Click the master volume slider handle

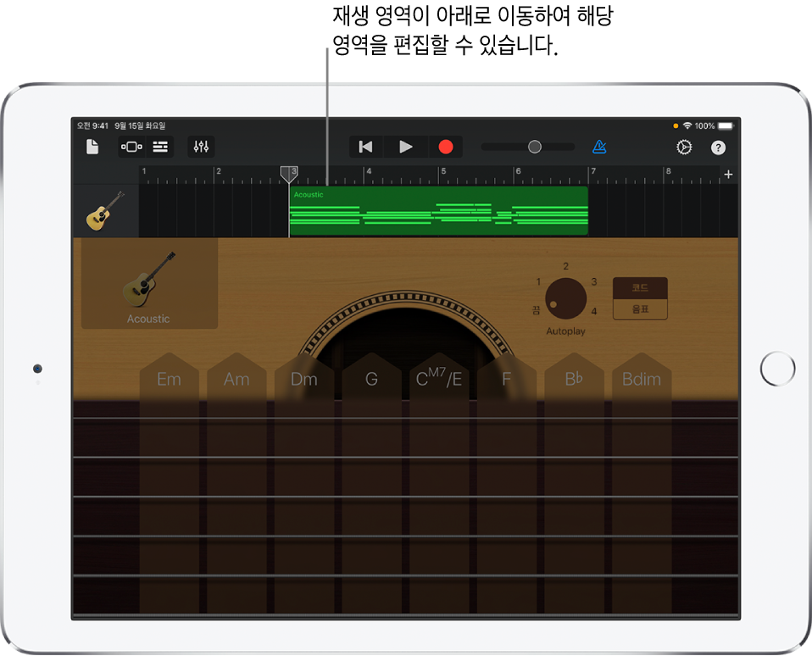[535, 147]
